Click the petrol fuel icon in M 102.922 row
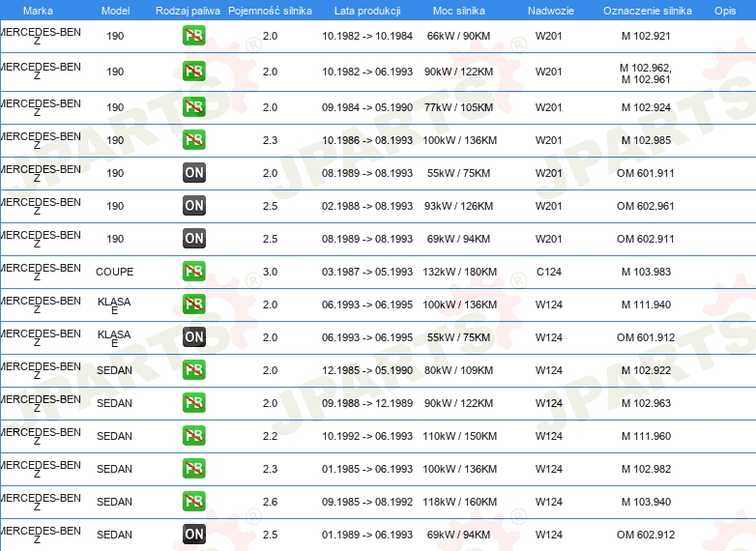Viewport: 756px width, 551px height. click(x=194, y=370)
